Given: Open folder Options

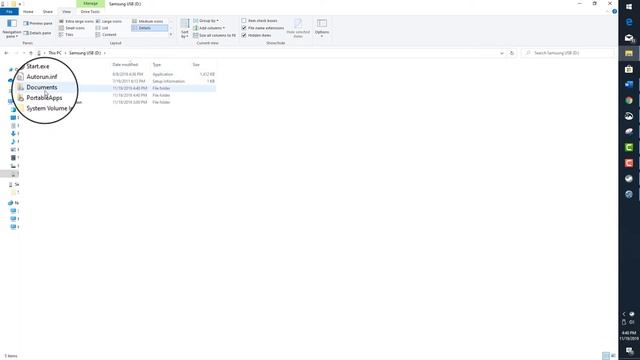Looking at the screenshot, I should point(322,29).
